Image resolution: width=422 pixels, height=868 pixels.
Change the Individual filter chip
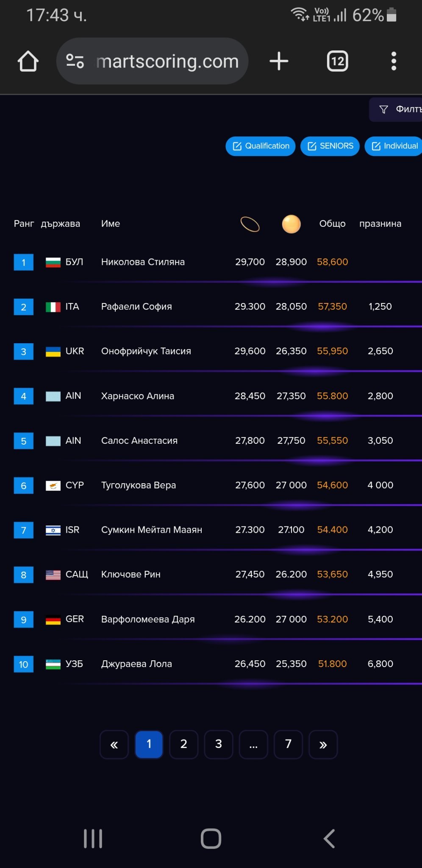click(394, 146)
